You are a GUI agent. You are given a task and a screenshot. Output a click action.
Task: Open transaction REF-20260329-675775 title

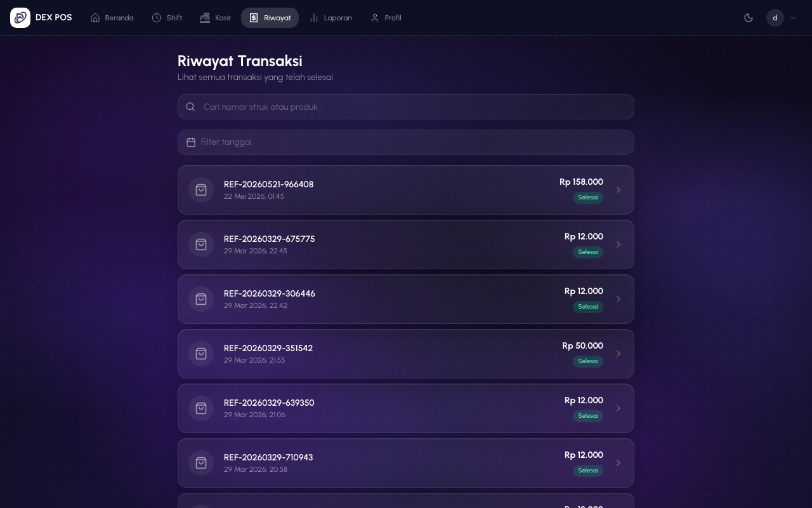pyautogui.click(x=269, y=239)
